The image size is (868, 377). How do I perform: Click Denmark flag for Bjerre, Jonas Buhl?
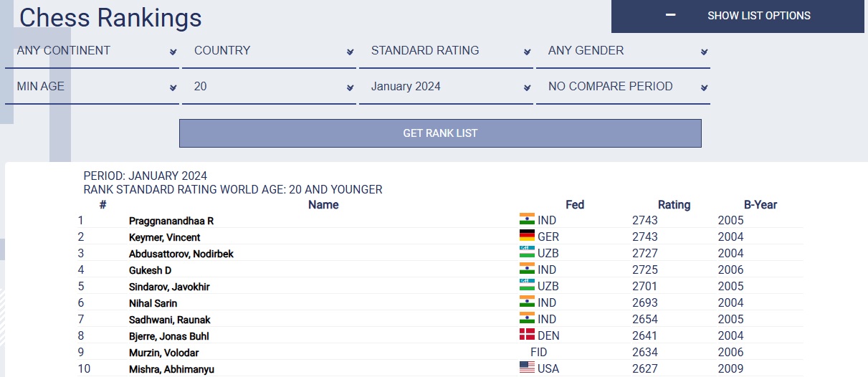(527, 335)
